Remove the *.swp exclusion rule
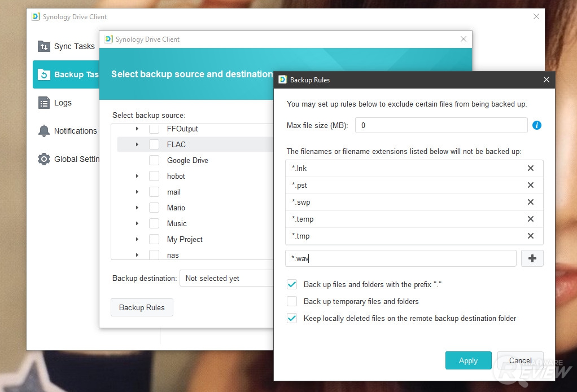577x392 pixels. (531, 202)
